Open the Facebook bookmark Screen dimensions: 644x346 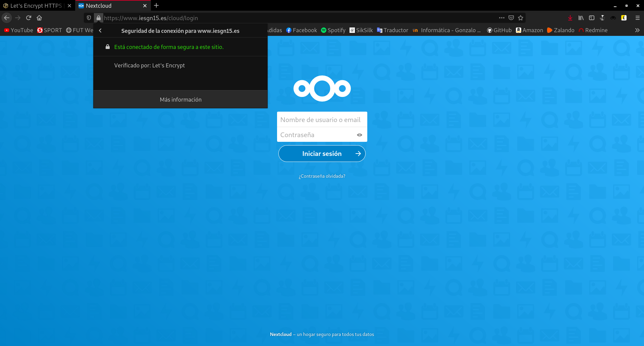[302, 30]
